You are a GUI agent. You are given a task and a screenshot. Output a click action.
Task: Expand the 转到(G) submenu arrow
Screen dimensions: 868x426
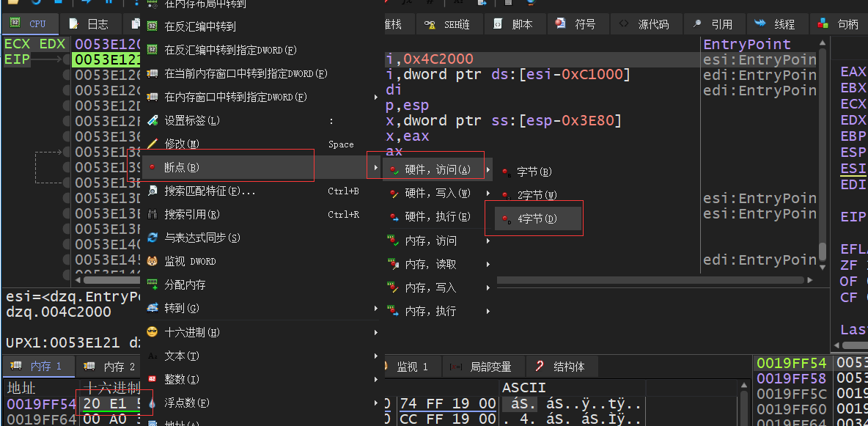point(376,308)
